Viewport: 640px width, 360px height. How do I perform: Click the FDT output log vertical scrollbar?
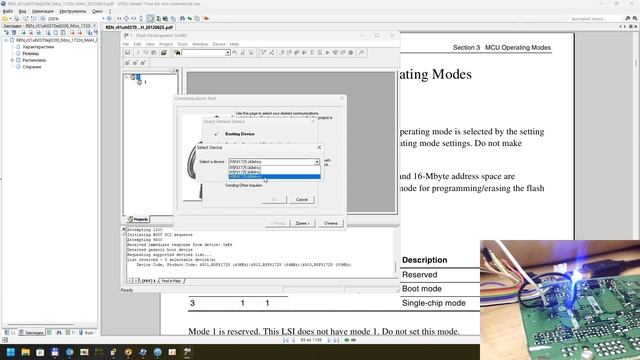point(395,251)
